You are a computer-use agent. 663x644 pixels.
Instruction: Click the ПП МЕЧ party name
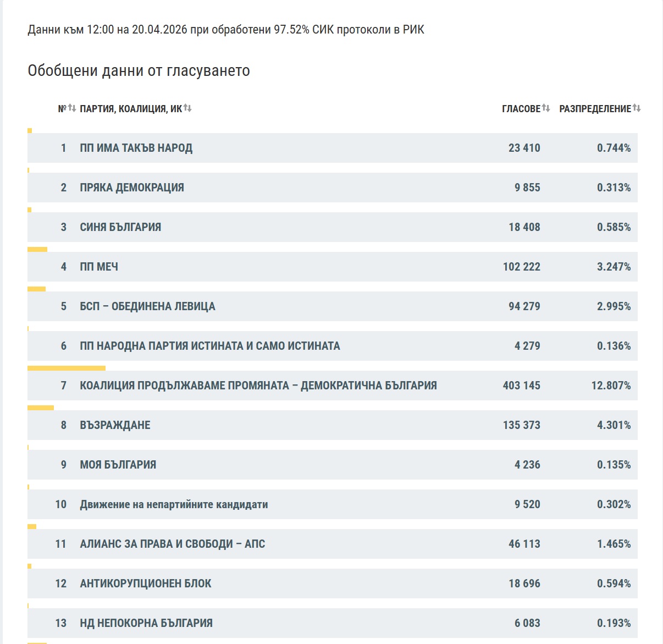[x=99, y=267]
